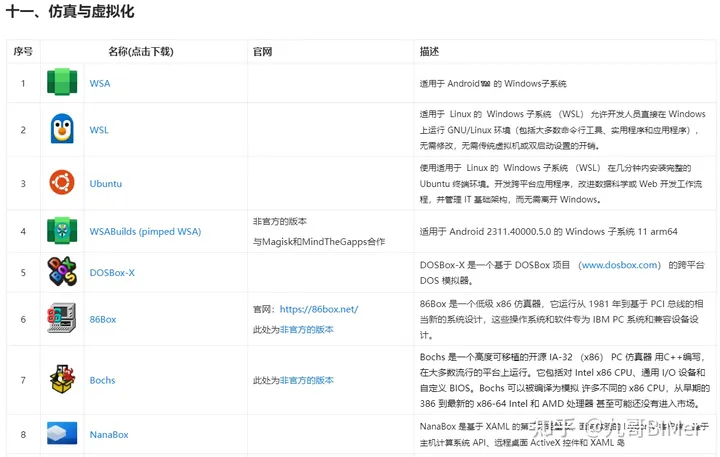The height and width of the screenshot is (457, 720).
Task: Click the 86Box computer icon
Action: 62,318
